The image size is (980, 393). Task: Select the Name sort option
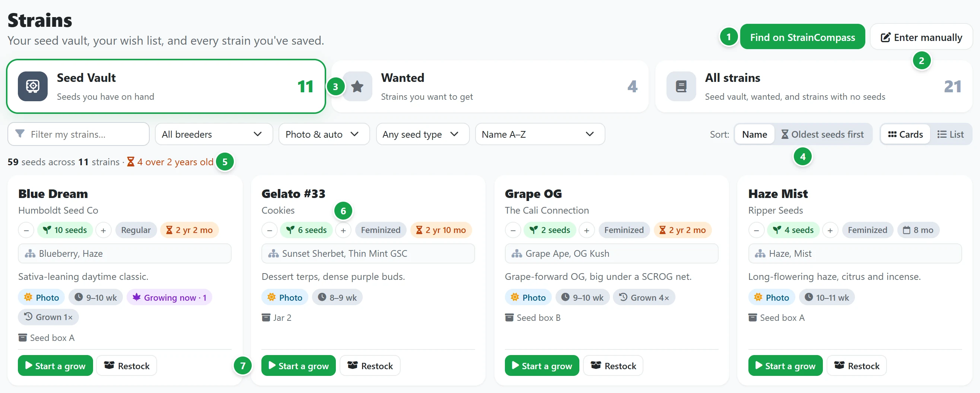pos(754,134)
